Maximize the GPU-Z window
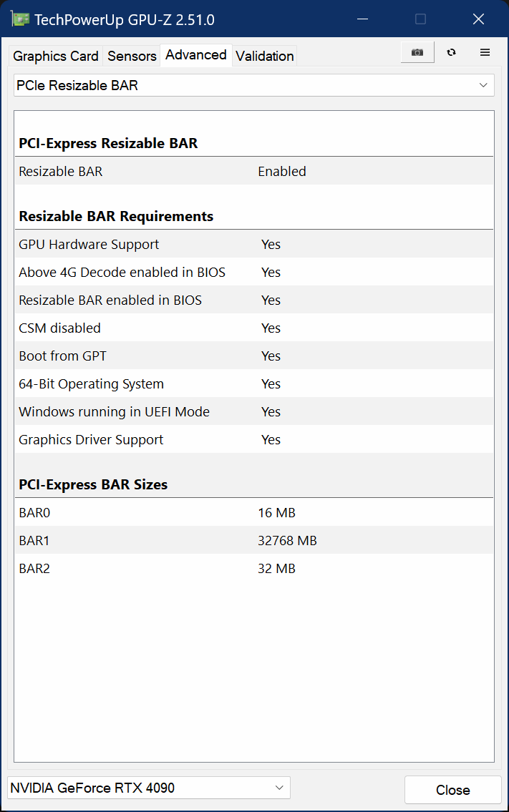The width and height of the screenshot is (509, 812). [421, 19]
